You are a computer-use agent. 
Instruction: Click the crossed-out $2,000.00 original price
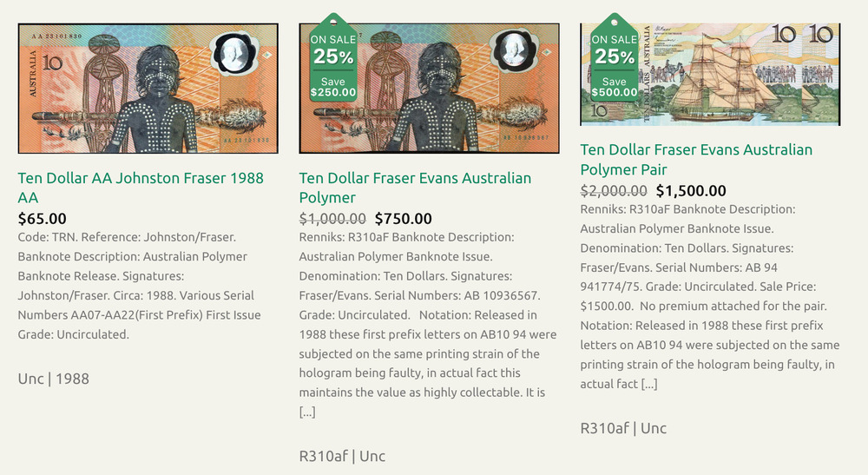[x=614, y=191]
